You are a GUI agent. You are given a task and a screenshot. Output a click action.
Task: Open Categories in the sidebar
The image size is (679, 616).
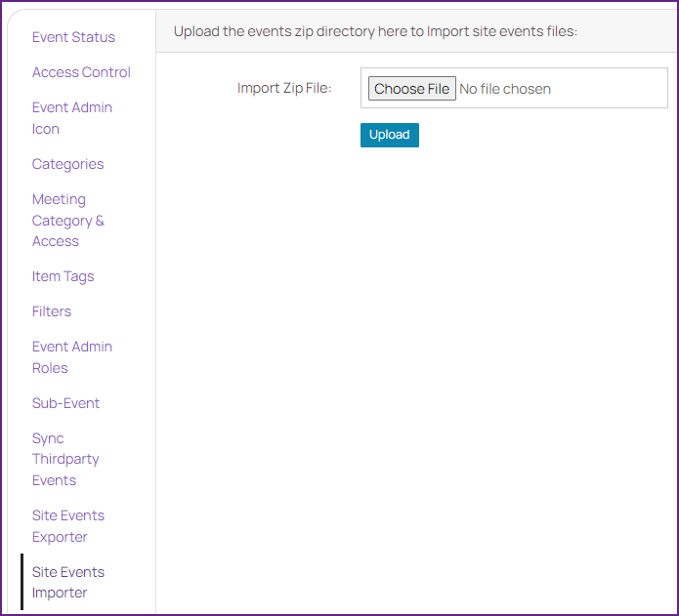coord(67,164)
